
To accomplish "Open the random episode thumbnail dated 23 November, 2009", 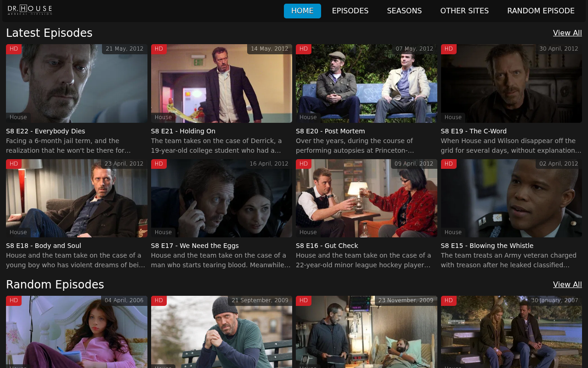I will tap(367, 332).
